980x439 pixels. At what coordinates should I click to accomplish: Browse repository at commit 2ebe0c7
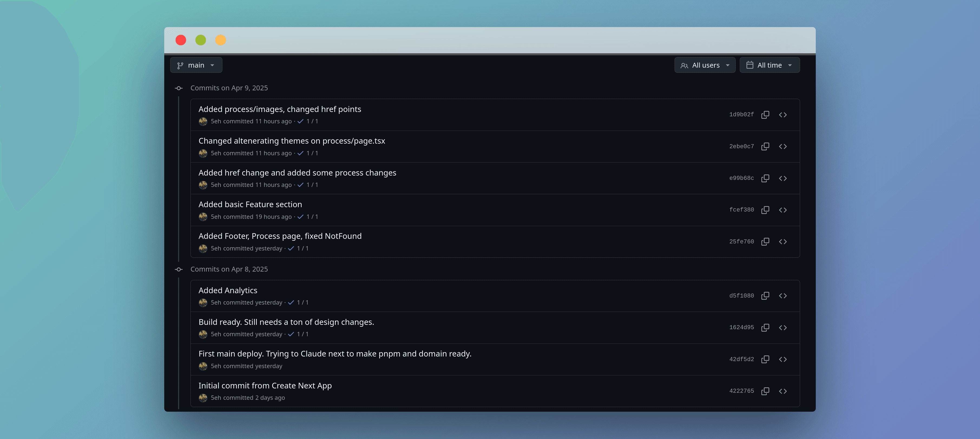pos(782,146)
